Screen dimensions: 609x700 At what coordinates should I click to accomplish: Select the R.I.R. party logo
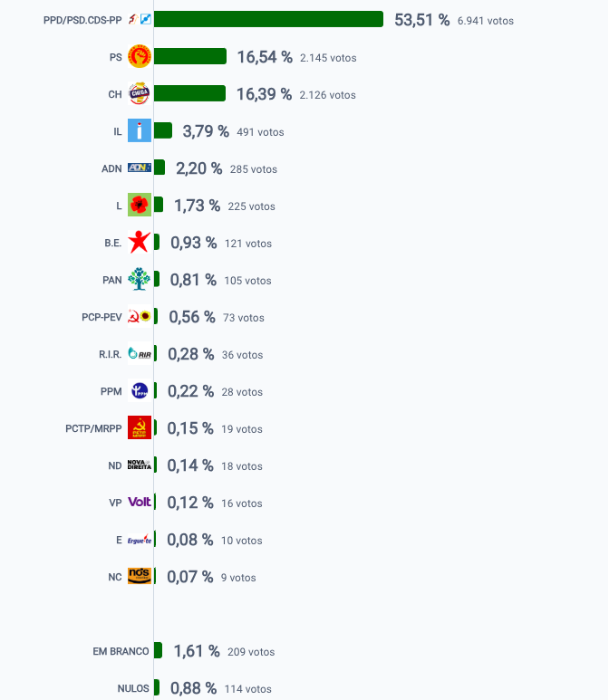coord(140,353)
